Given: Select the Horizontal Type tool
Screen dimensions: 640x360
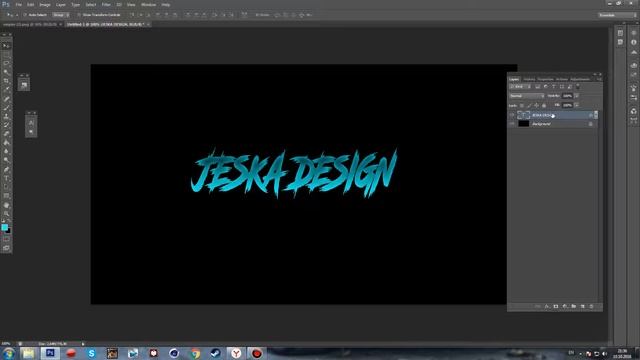Looking at the screenshot, I should 6,178.
